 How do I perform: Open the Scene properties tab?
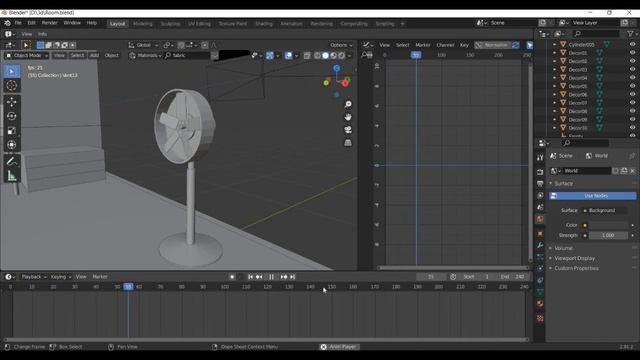click(540, 207)
